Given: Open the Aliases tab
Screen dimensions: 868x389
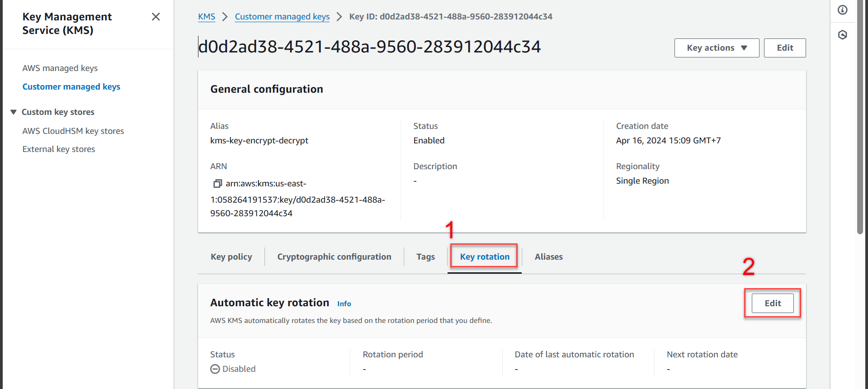Looking at the screenshot, I should pyautogui.click(x=548, y=257).
